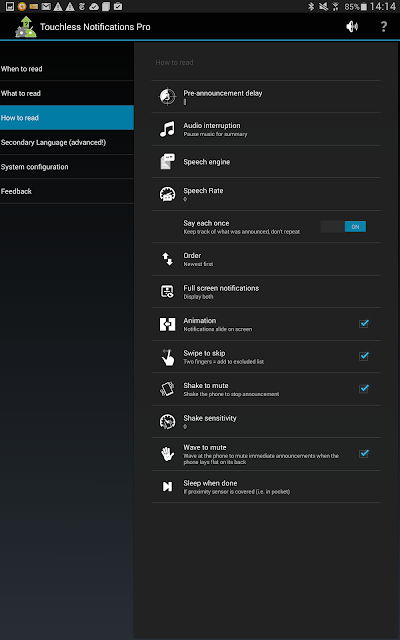The image size is (400, 640).
Task: Tap the Order up-down arrows icon
Action: [167, 259]
